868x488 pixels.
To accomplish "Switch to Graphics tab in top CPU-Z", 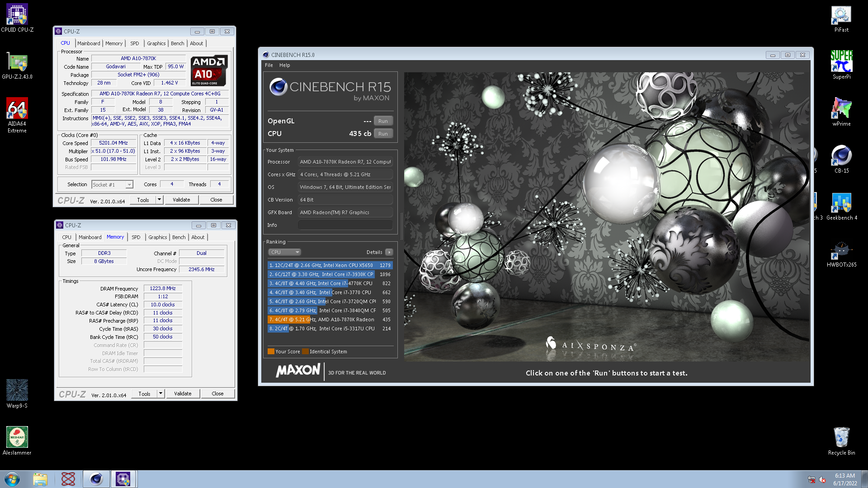I will click(x=156, y=43).
